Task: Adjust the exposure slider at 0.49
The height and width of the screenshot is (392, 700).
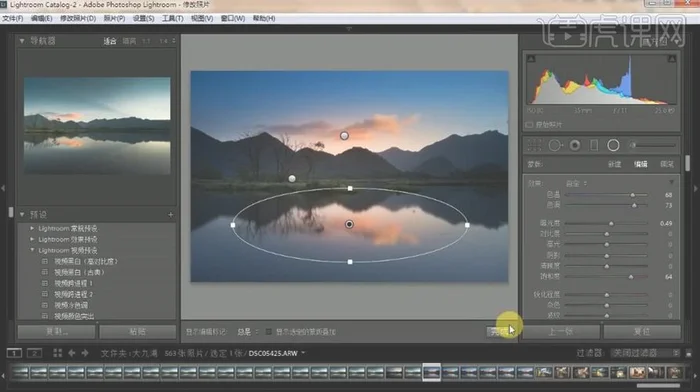Action: 611,223
